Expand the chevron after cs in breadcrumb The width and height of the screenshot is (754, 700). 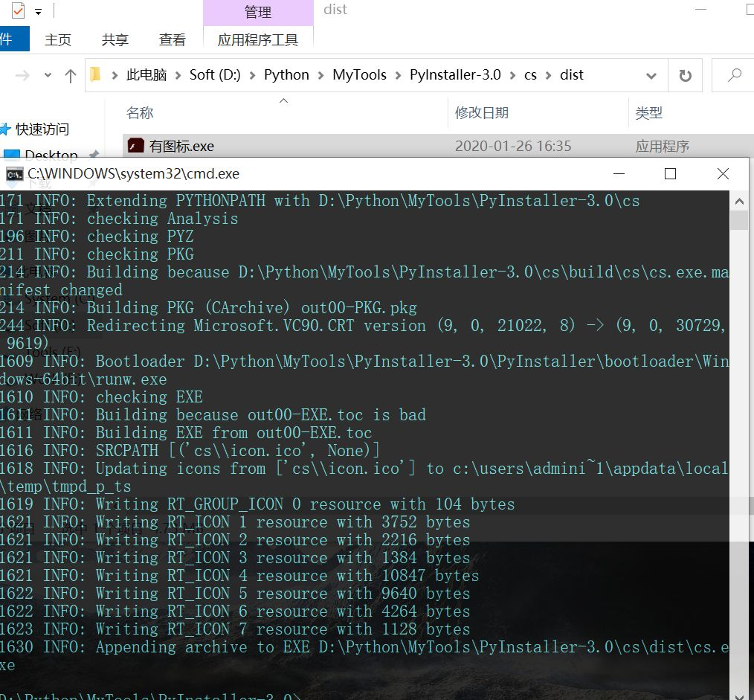tap(548, 76)
